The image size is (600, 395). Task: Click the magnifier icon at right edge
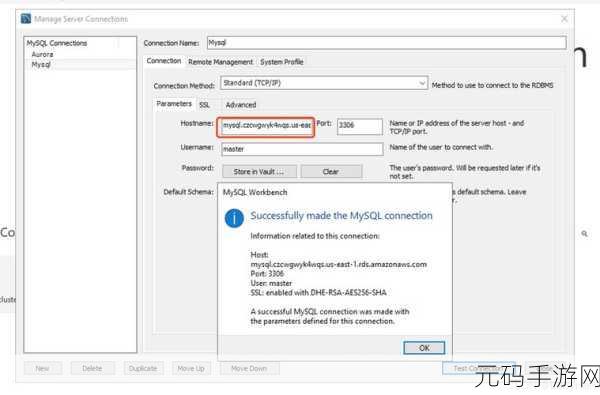(x=584, y=233)
